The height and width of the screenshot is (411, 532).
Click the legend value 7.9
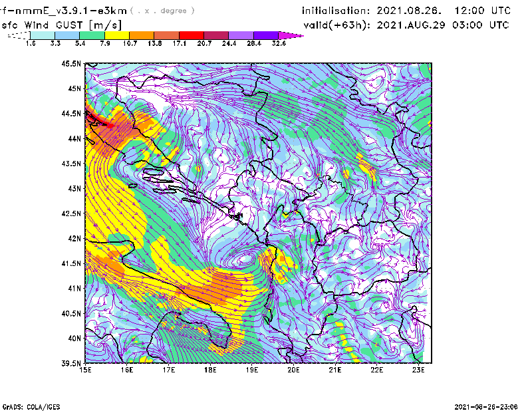[105, 43]
